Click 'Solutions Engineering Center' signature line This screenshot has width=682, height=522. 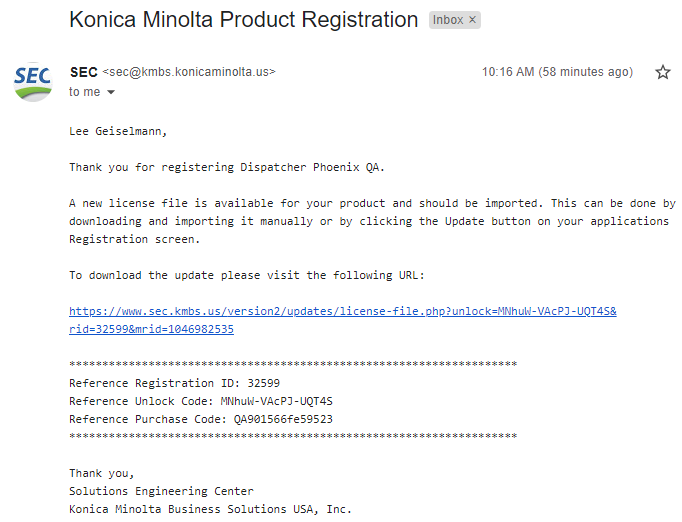coord(161,491)
